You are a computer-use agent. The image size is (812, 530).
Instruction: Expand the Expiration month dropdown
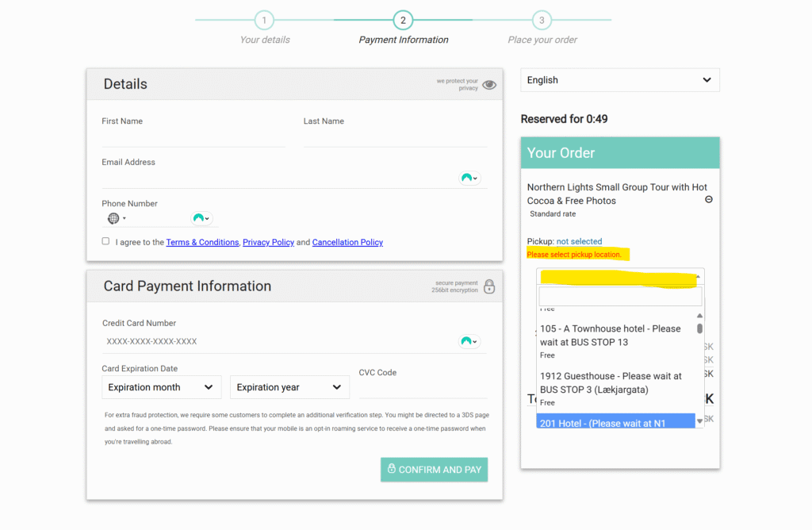point(161,387)
